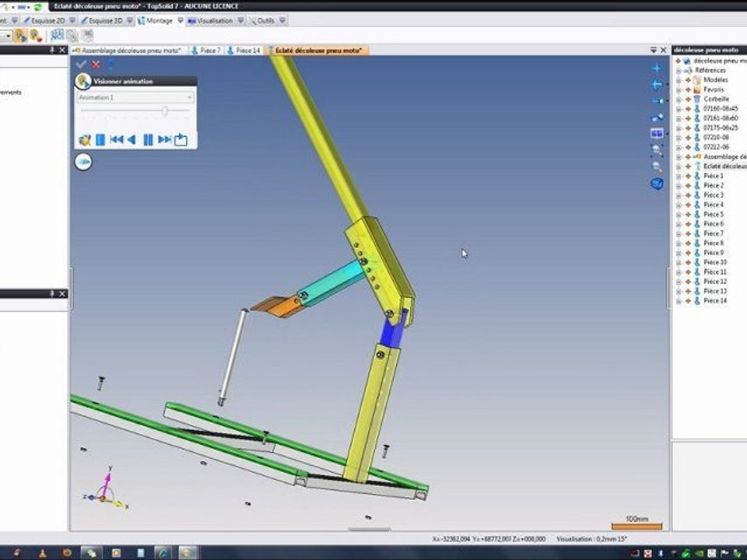The width and height of the screenshot is (747, 560).
Task: Click the blue left arrow view icon
Action: pyautogui.click(x=657, y=85)
